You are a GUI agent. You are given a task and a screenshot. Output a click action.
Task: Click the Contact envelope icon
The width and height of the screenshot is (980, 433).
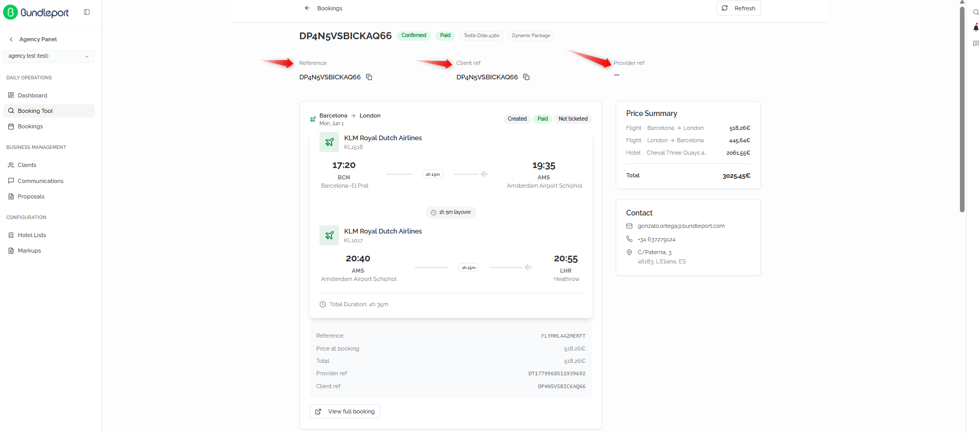point(629,226)
